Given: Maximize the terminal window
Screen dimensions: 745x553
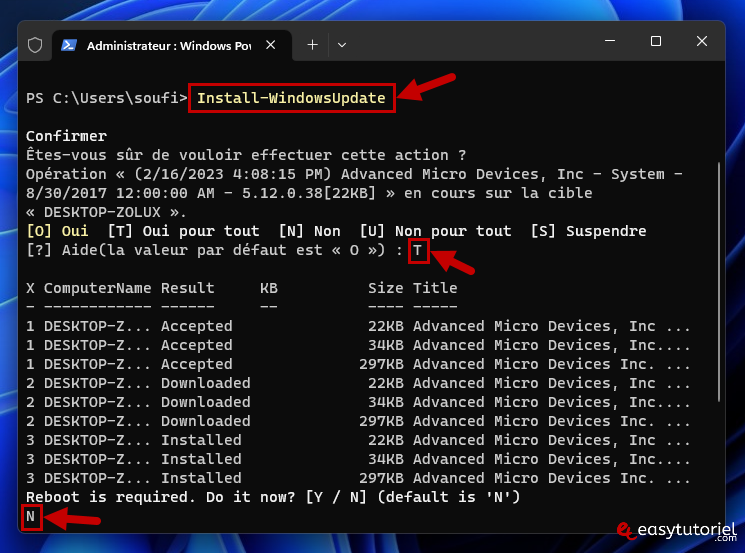Looking at the screenshot, I should pos(656,42).
